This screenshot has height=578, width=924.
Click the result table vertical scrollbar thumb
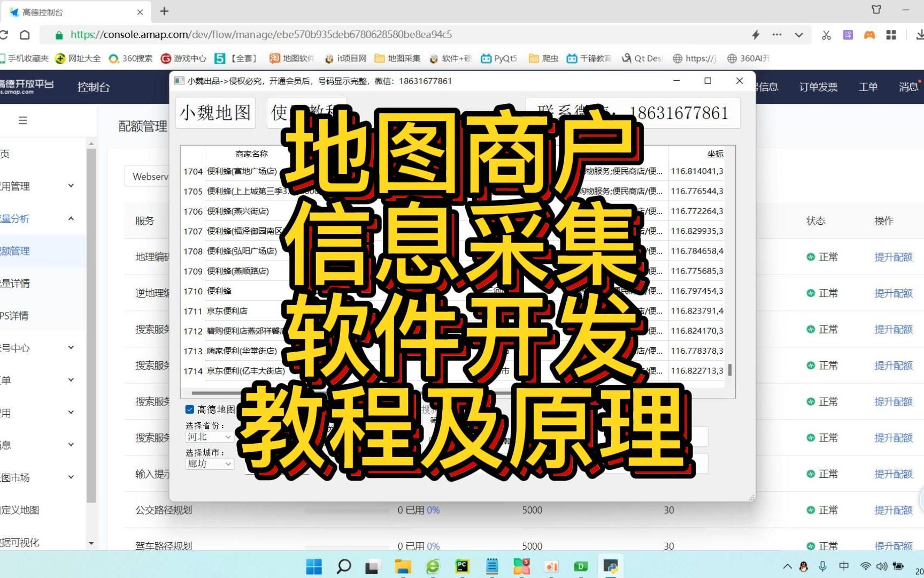pyautogui.click(x=730, y=370)
